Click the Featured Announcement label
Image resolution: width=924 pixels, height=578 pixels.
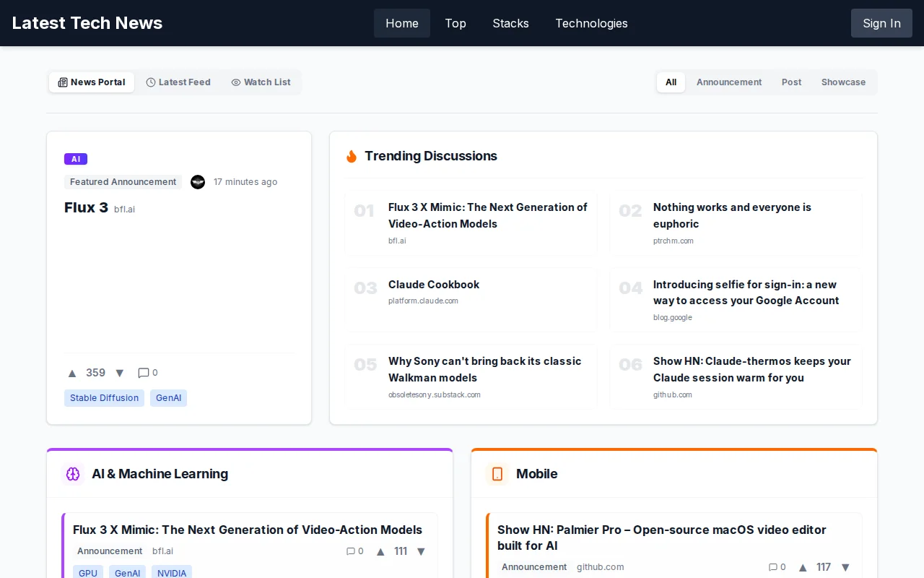click(123, 182)
